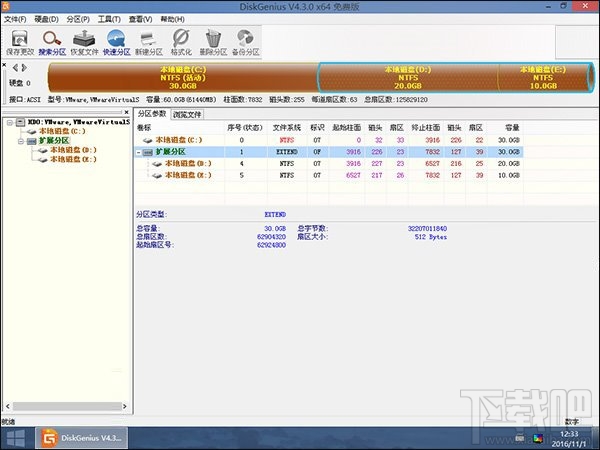
Task: Click drive icon of table row C:
Action: pyautogui.click(x=148, y=140)
